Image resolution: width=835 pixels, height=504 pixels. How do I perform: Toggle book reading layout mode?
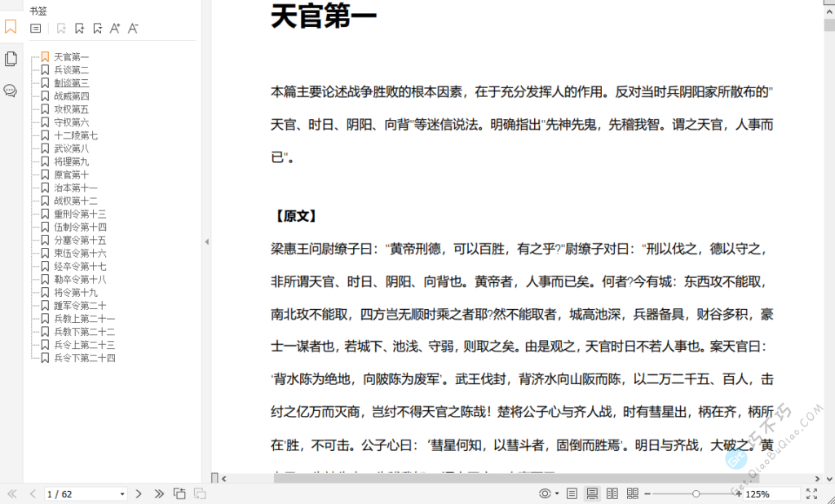coord(634,493)
